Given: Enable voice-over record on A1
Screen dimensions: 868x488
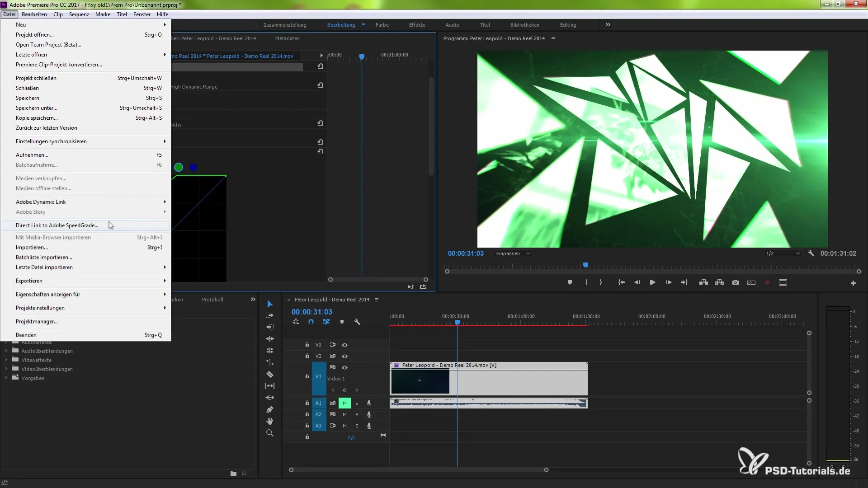Looking at the screenshot, I should [x=369, y=403].
